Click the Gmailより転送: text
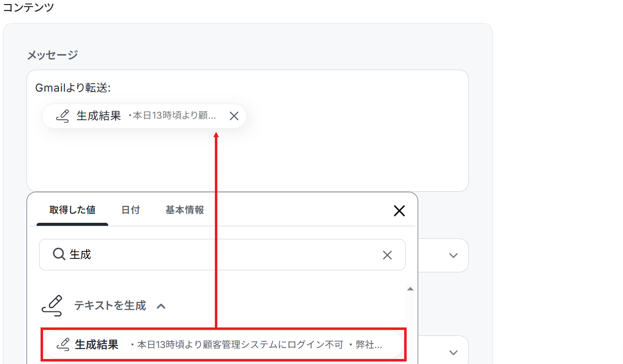This screenshot has height=364, width=623. pyautogui.click(x=73, y=88)
